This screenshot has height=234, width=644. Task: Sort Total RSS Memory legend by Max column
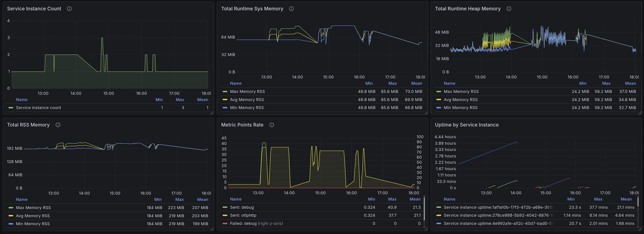click(x=179, y=200)
